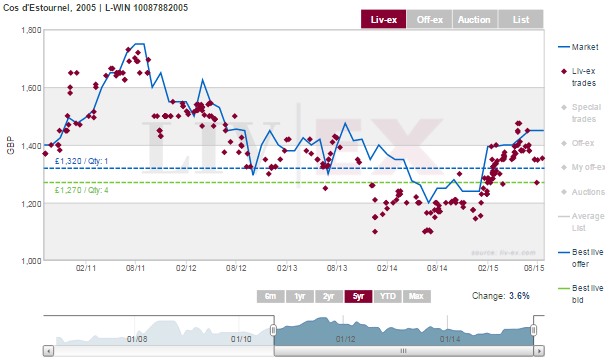This screenshot has width=610, height=363.
Task: Click the GBP axis title
Action: point(11,145)
